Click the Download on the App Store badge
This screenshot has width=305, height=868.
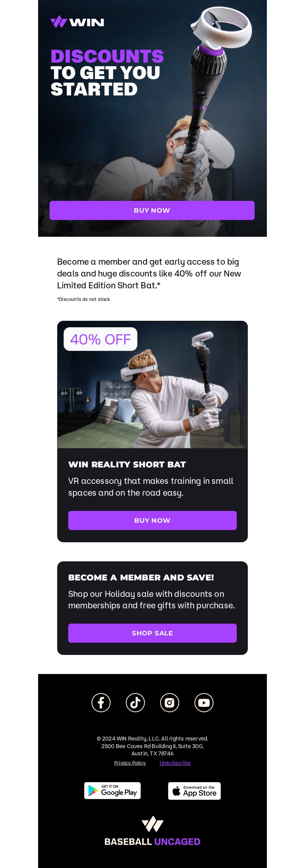194,791
